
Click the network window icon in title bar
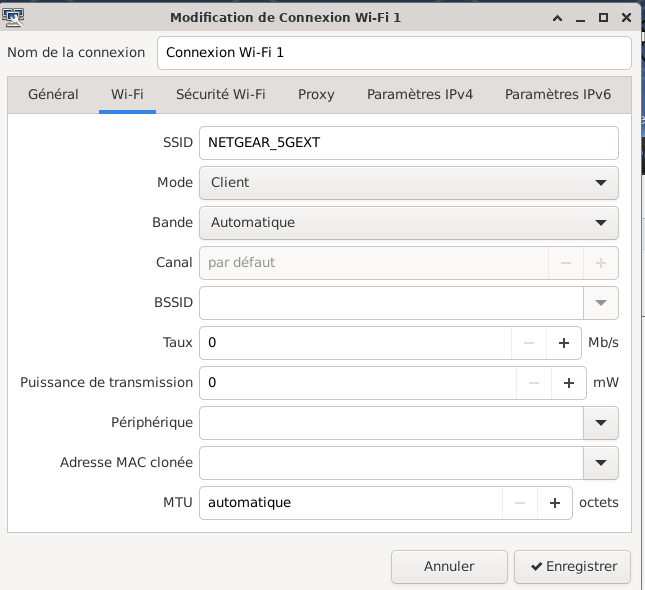coord(14,16)
